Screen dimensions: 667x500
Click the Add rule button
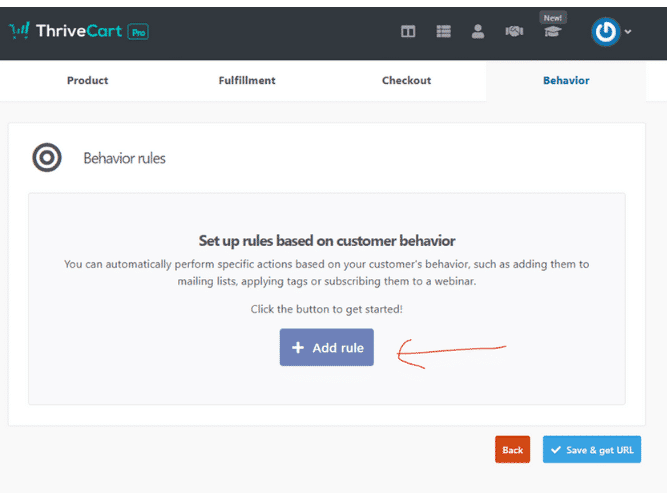point(327,347)
